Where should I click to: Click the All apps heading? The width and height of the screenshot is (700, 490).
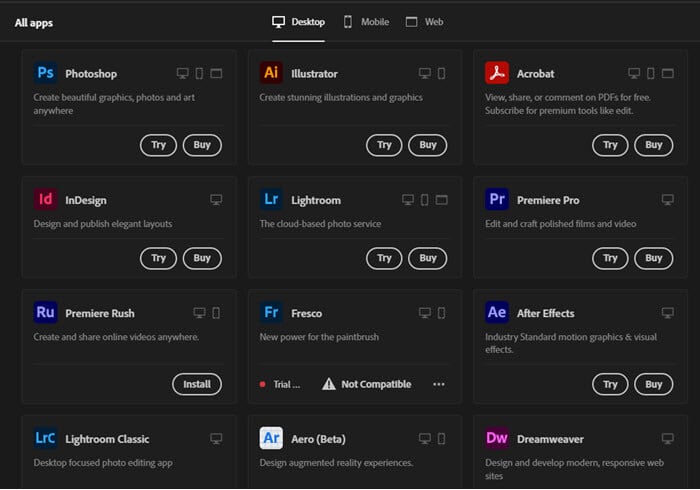[x=34, y=23]
